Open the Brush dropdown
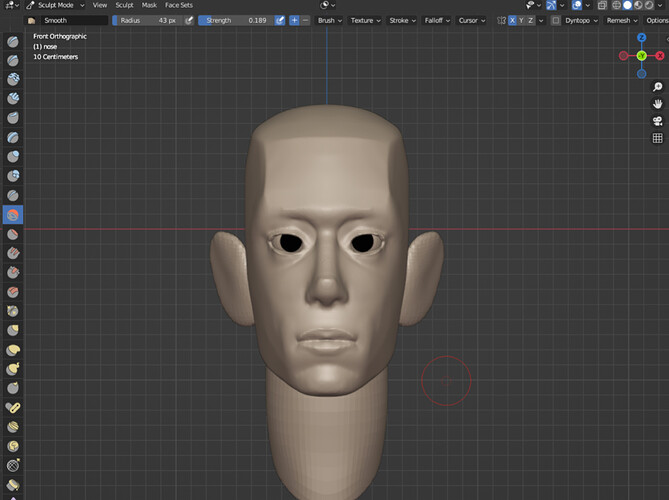This screenshot has width=669, height=500. 329,20
